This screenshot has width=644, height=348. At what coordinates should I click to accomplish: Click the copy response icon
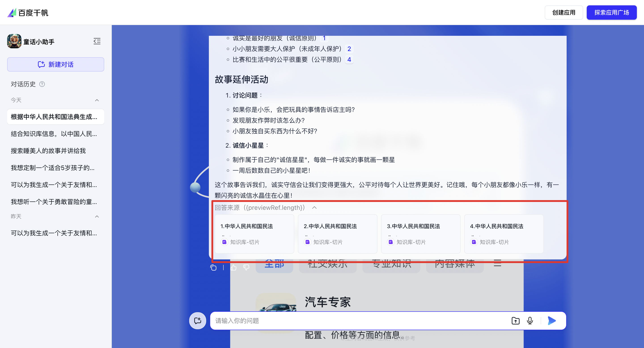[x=213, y=268]
